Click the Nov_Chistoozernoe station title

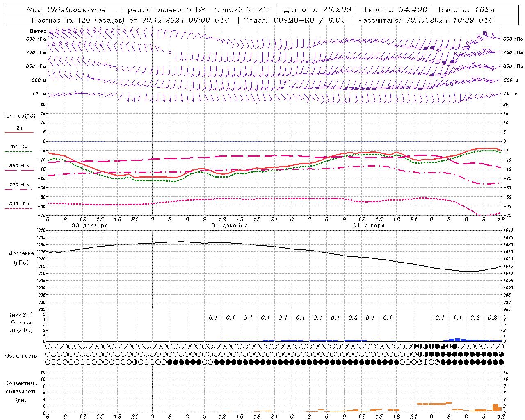tap(66, 10)
